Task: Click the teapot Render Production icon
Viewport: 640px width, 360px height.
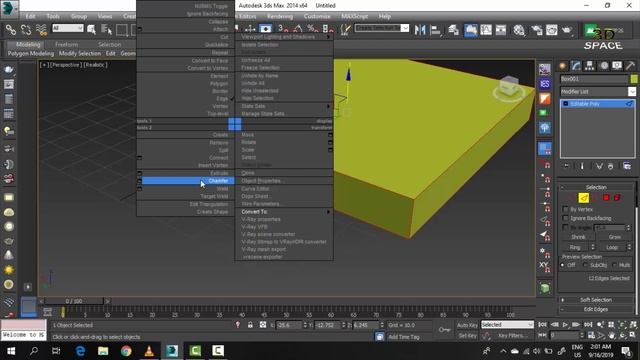Action: point(567,30)
